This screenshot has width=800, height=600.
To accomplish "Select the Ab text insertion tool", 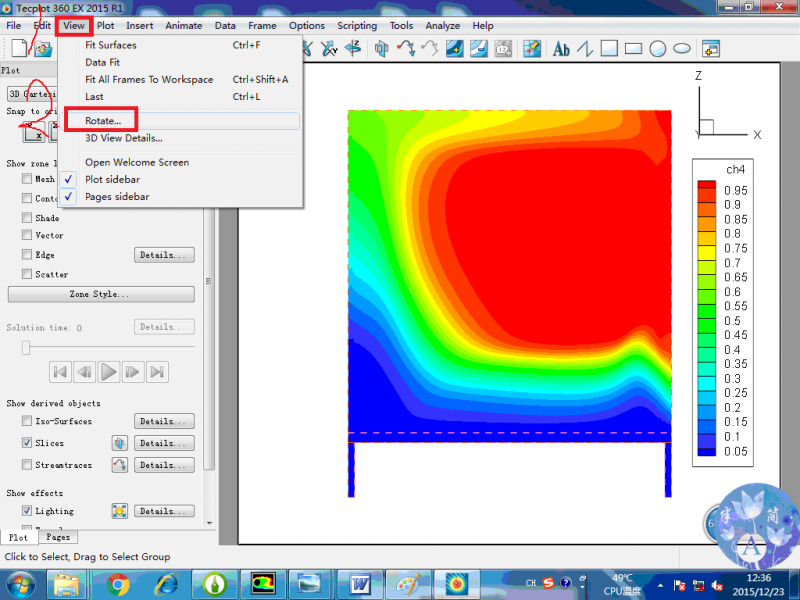I will pos(561,49).
